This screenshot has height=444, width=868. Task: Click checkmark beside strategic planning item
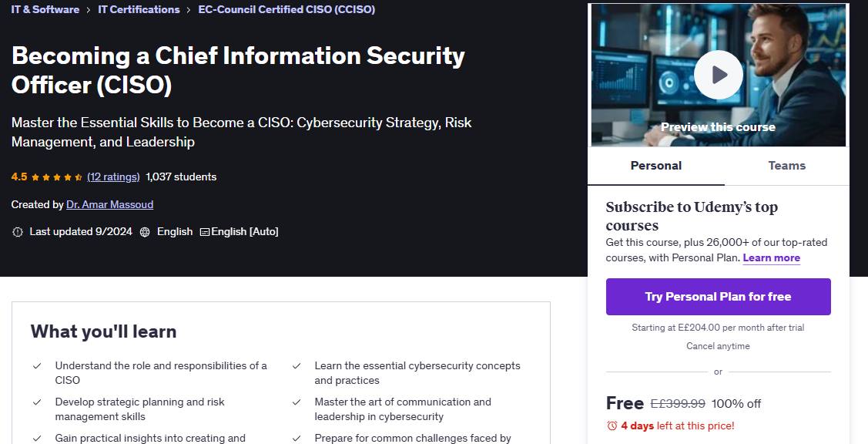[x=37, y=402]
